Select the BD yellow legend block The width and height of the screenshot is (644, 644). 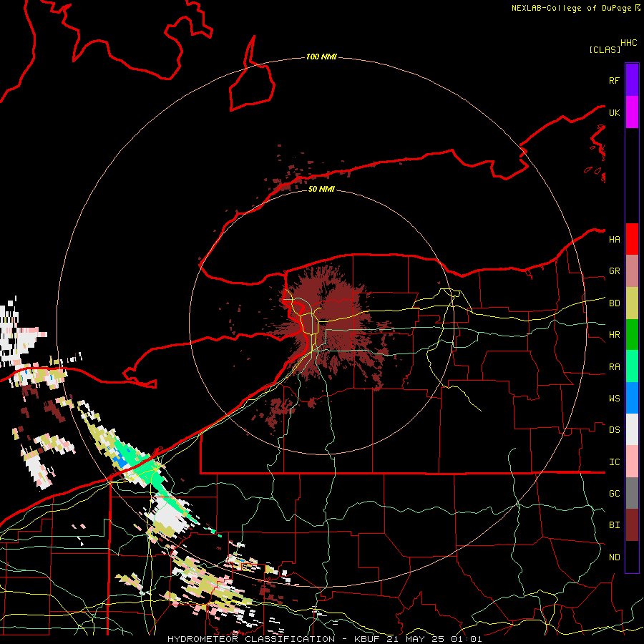click(x=632, y=303)
